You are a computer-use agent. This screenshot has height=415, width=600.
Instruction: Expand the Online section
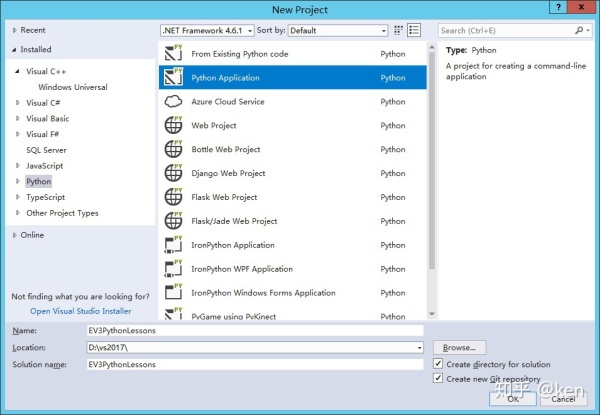15,235
